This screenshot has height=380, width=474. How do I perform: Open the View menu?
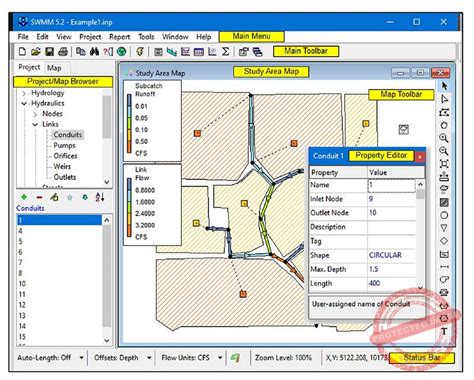(64, 37)
